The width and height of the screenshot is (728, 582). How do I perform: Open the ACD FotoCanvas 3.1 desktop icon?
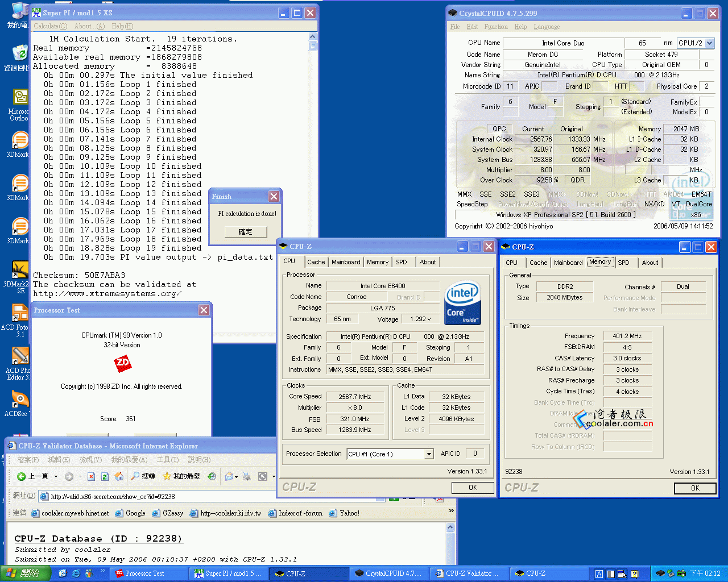tap(19, 320)
